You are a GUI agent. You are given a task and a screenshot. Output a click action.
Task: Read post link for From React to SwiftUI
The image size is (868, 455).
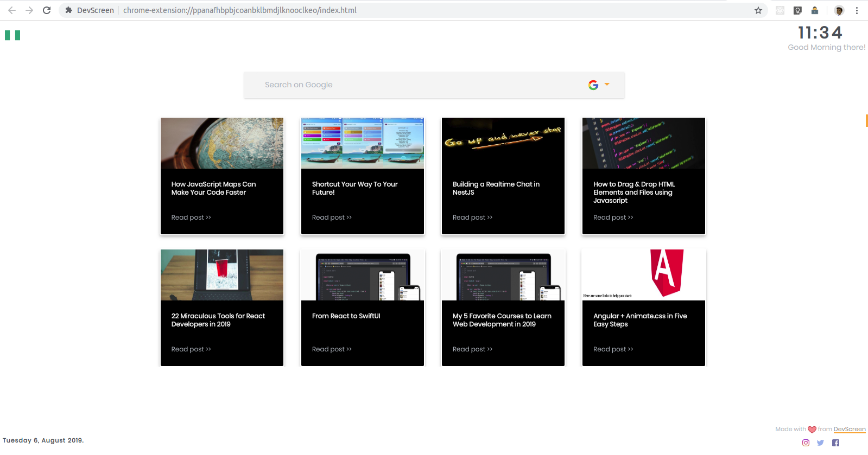pyautogui.click(x=332, y=349)
